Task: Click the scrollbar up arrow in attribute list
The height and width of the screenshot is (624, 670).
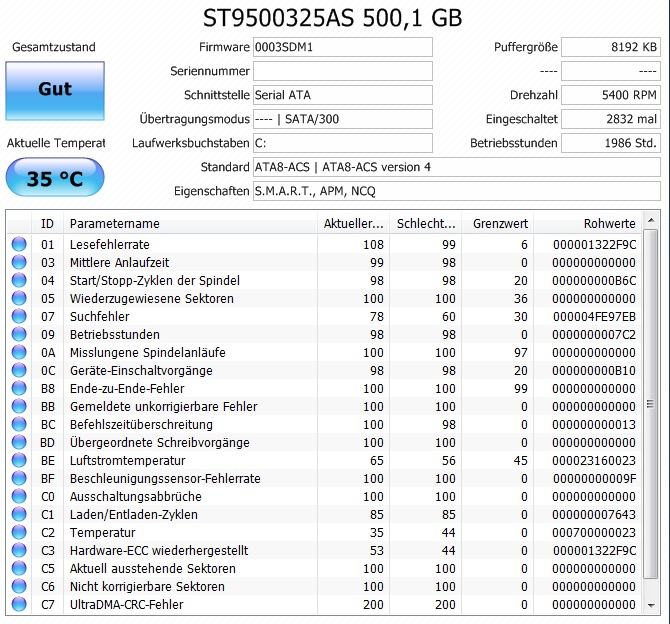Action: (x=651, y=221)
